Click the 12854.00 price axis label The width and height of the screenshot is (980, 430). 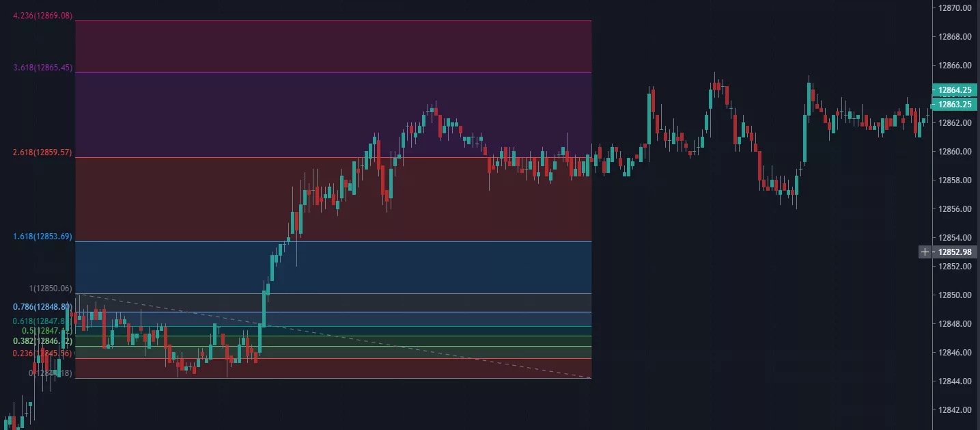[955, 238]
